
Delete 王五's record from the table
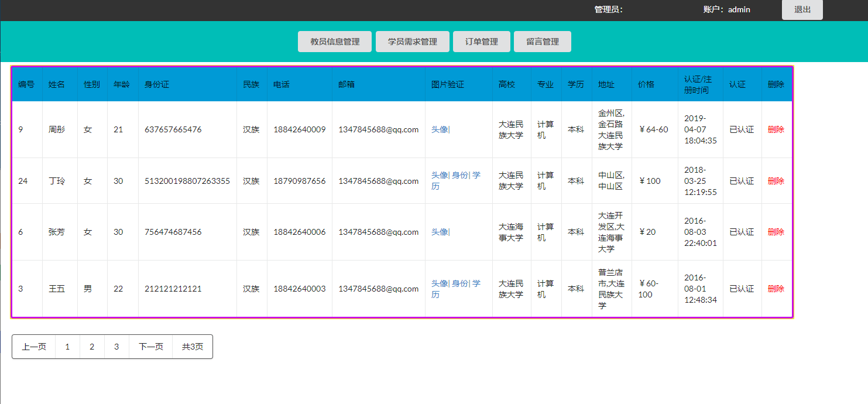click(776, 288)
